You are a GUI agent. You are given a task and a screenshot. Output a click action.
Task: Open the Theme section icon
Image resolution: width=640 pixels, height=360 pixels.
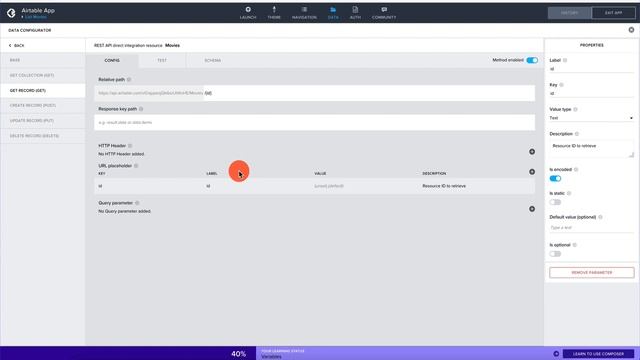(274, 9)
